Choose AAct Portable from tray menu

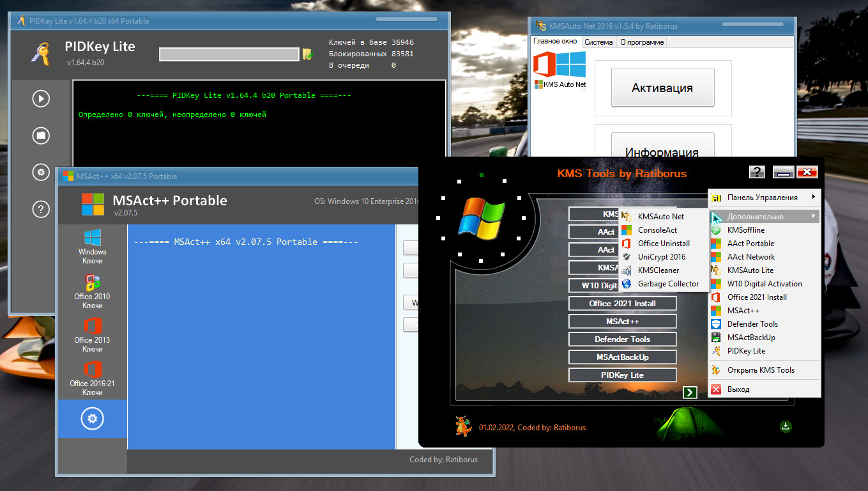(x=764, y=244)
